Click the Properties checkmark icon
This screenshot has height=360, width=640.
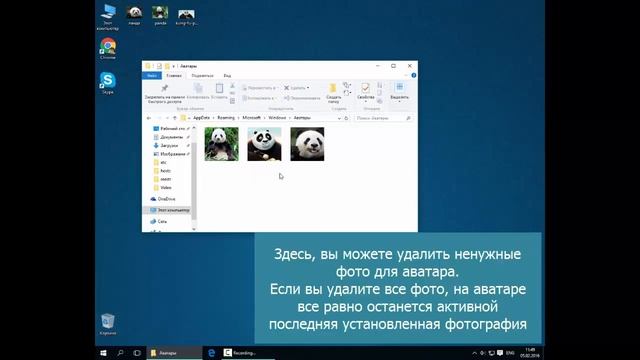pyautogui.click(x=365, y=88)
